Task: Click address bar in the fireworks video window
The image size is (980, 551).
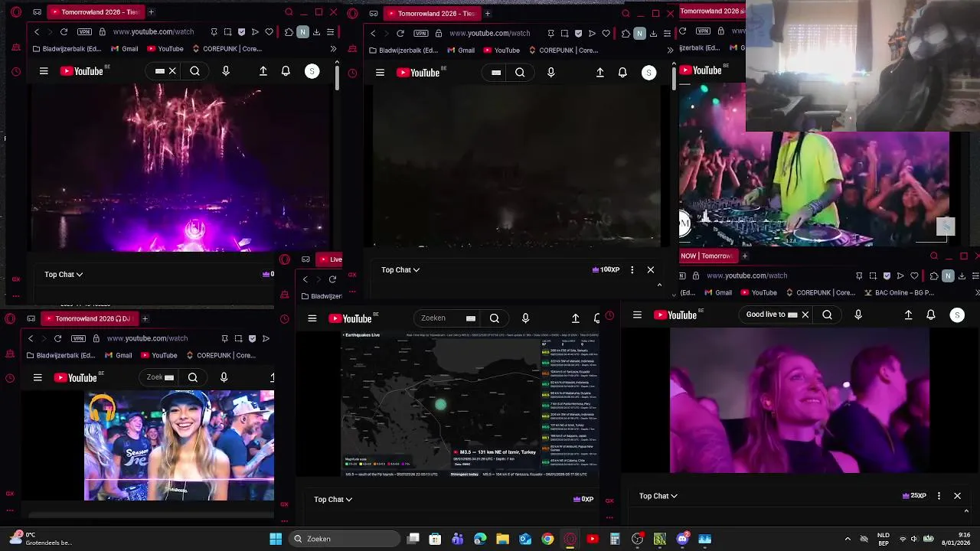Action: (x=153, y=32)
